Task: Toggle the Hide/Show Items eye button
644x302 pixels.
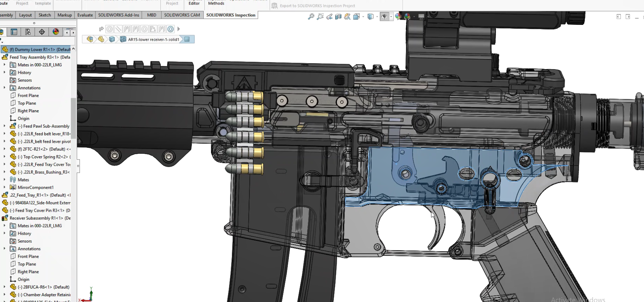Action: (x=384, y=17)
